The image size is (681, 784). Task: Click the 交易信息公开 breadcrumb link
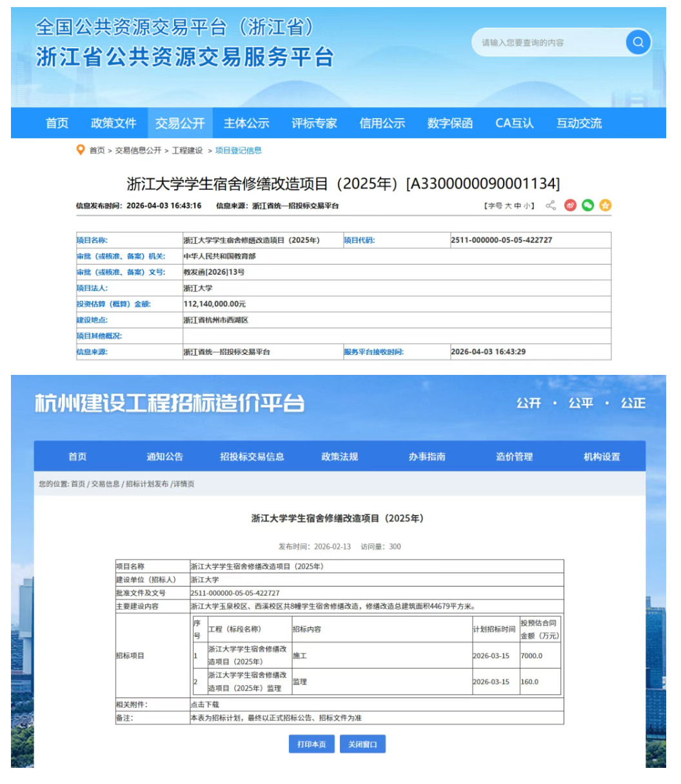[x=138, y=150]
